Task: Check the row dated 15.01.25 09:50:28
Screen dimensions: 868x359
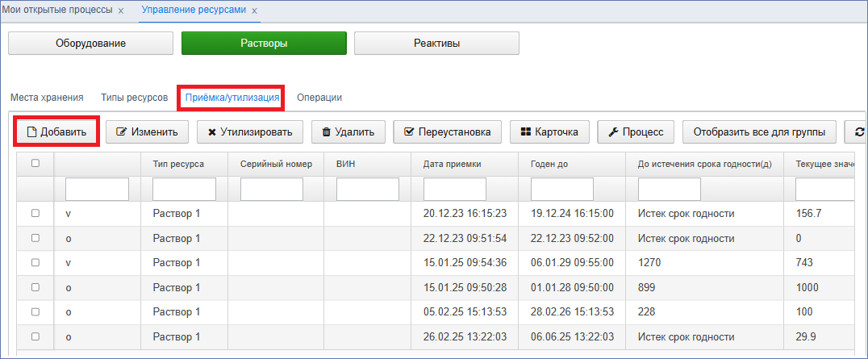Action: [x=35, y=287]
